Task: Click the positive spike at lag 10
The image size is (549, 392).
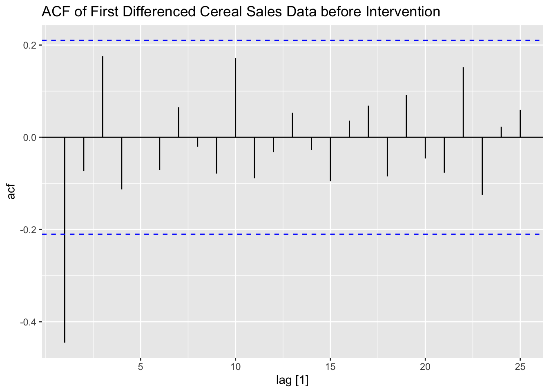Action: pos(235,98)
